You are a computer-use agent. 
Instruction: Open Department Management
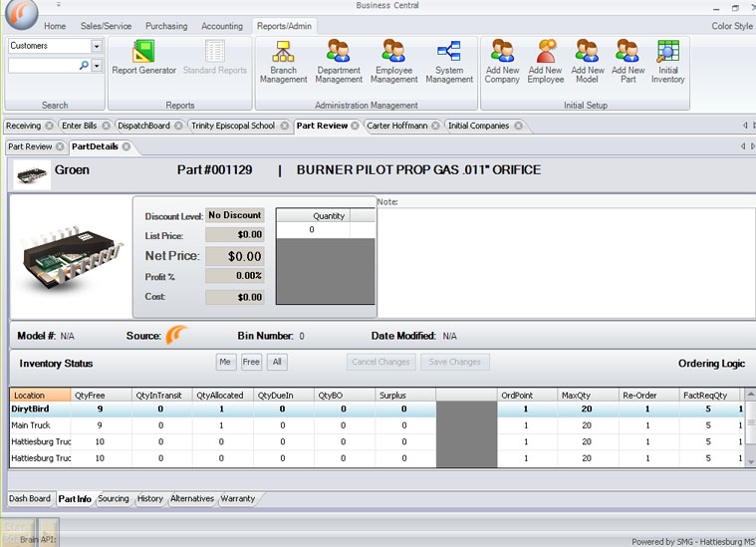(339, 62)
